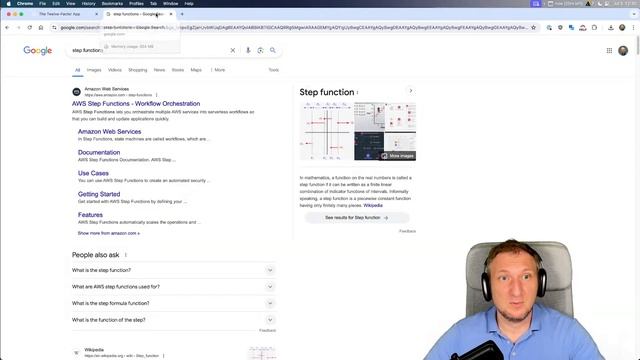Open the Google account avatar on the page
The width and height of the screenshot is (640, 360).
coord(623,50)
